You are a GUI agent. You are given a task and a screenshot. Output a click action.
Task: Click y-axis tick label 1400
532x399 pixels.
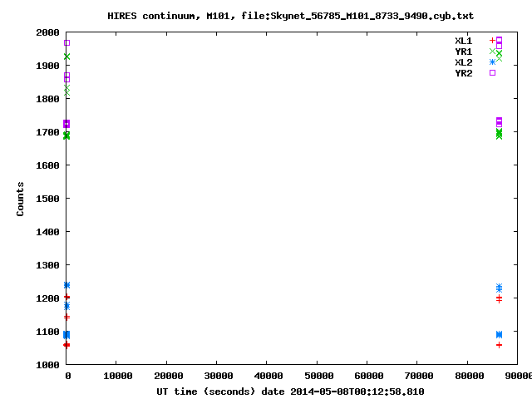47,232
